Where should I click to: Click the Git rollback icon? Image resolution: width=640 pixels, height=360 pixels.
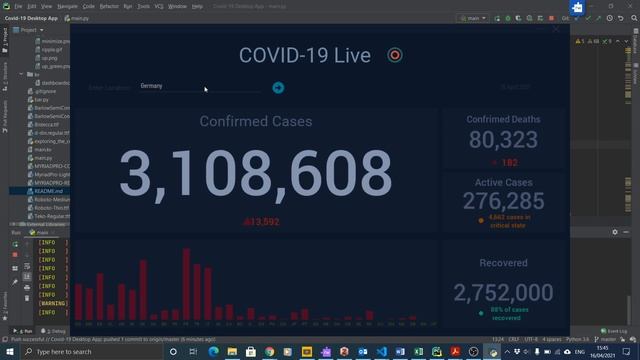click(620, 18)
